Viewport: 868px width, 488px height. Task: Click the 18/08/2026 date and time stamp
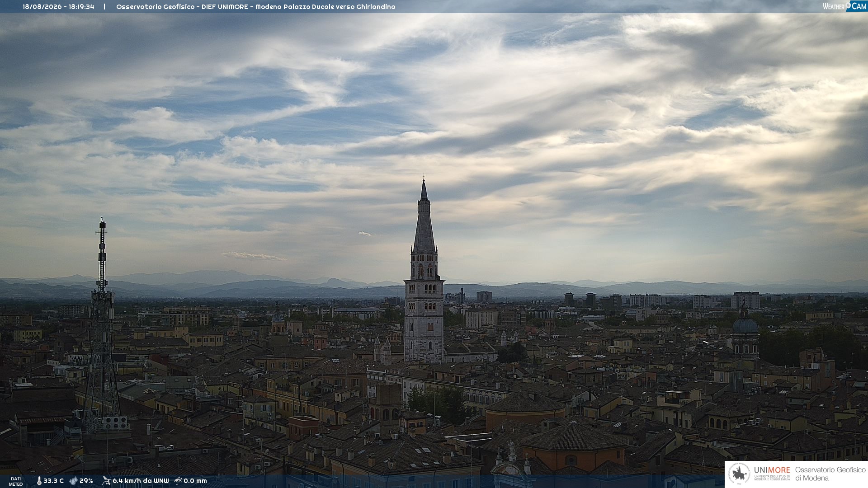tap(58, 7)
